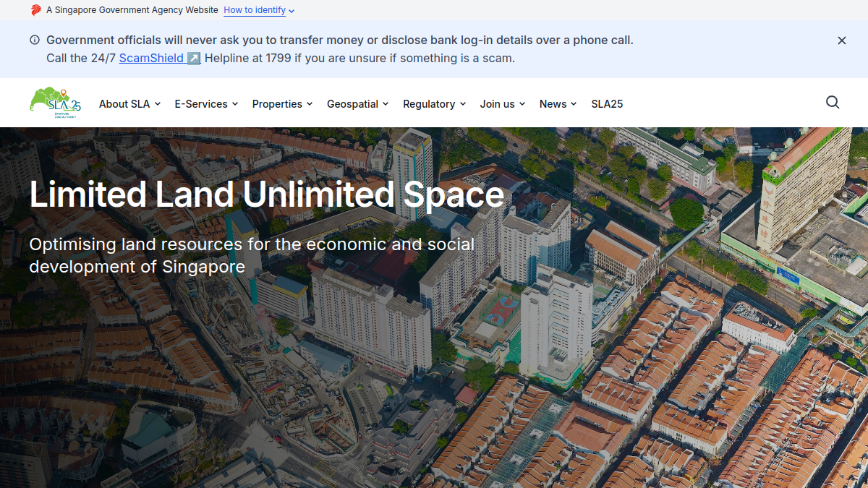Viewport: 868px width, 488px height.
Task: Click the red Singapore lion head icon
Action: [x=35, y=10]
